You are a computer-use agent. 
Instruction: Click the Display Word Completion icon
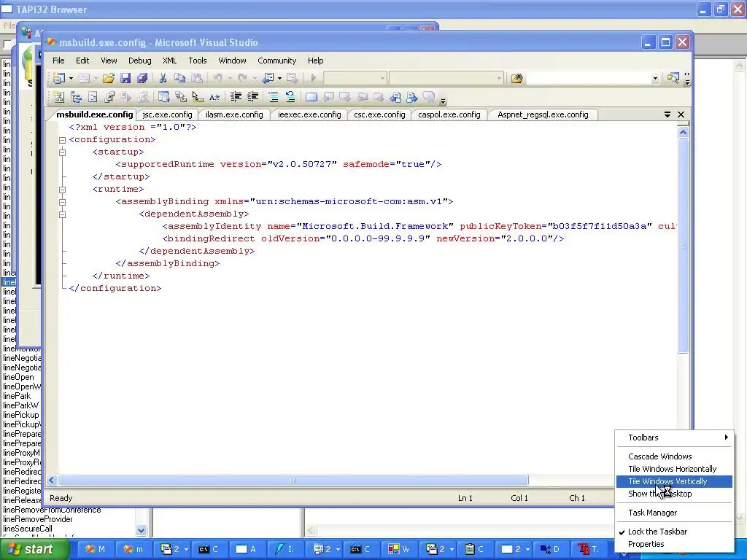pos(214,97)
